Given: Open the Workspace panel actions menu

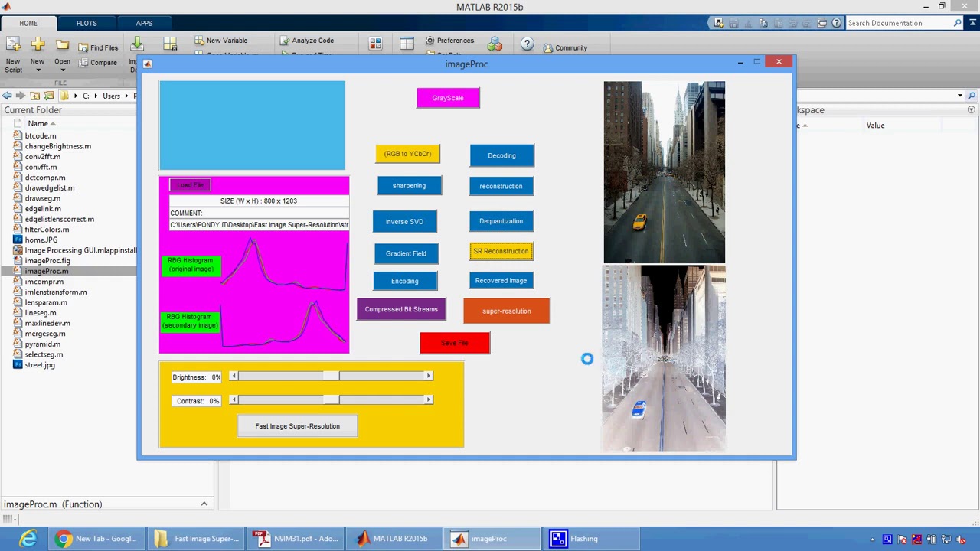Looking at the screenshot, I should pos(971,110).
